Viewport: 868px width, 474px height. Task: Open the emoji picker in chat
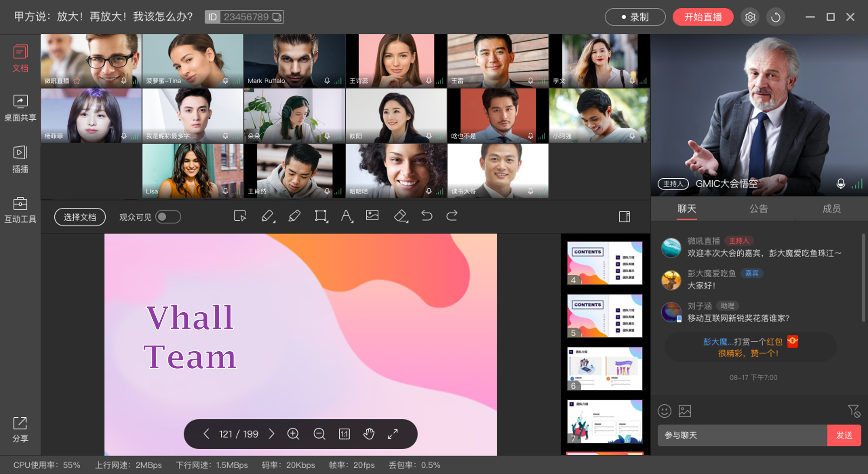(x=664, y=411)
